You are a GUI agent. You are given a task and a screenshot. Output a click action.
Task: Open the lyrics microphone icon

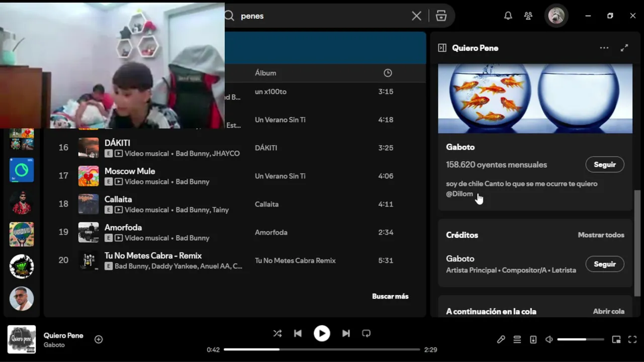click(x=501, y=339)
